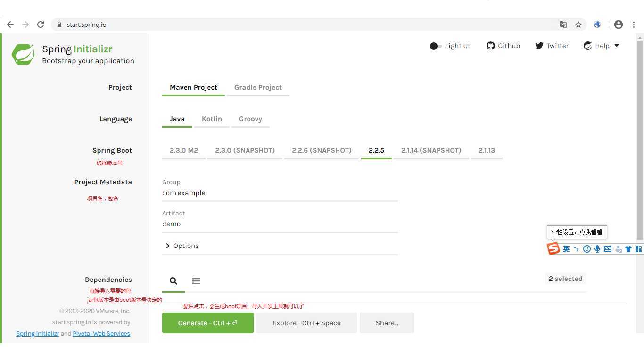
Task: Click the 2 selected dependencies badge
Action: point(565,279)
